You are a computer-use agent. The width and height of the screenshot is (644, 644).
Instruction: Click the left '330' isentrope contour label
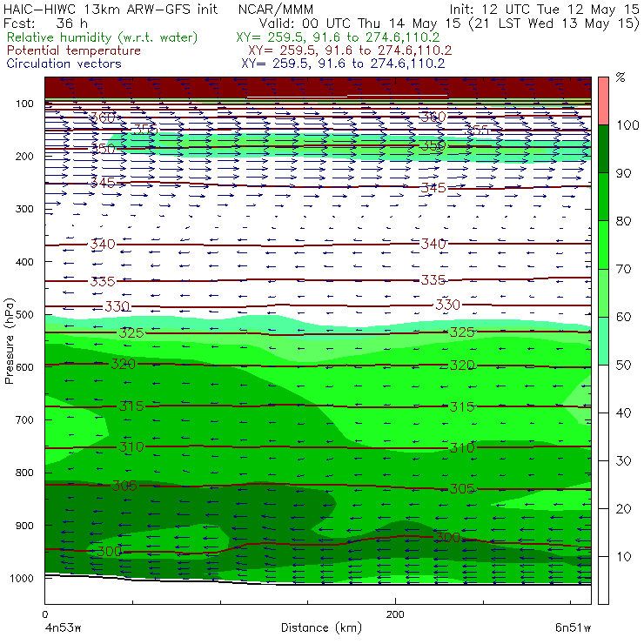click(x=117, y=306)
